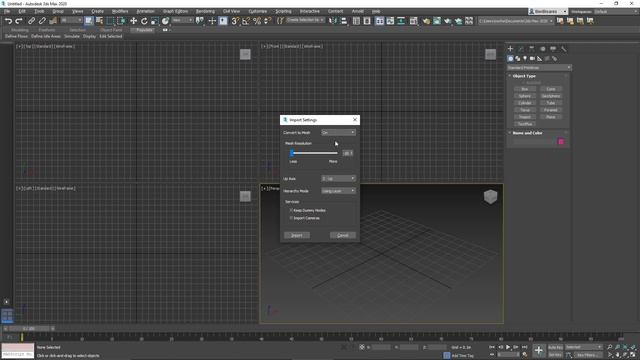
Task: Open the Standard Primitives category dropdown
Action: [539, 68]
